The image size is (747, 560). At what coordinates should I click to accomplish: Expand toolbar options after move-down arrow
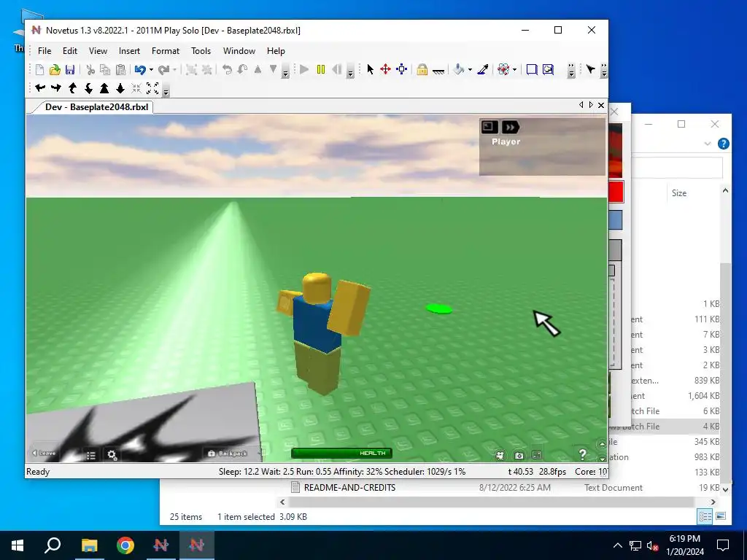(285, 71)
